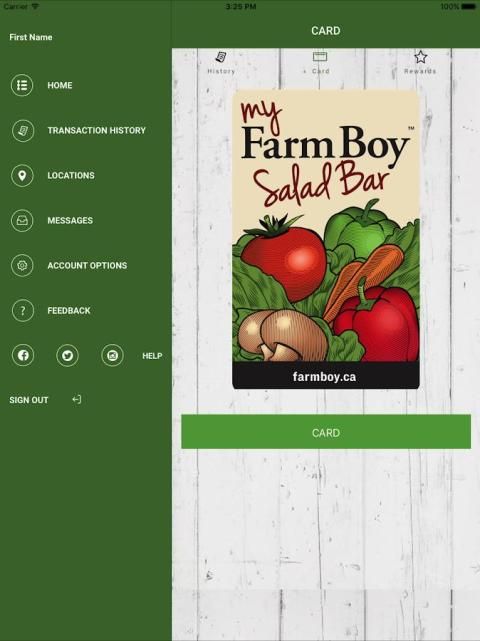
Task: Open the Twitter bird icon
Action: click(67, 355)
